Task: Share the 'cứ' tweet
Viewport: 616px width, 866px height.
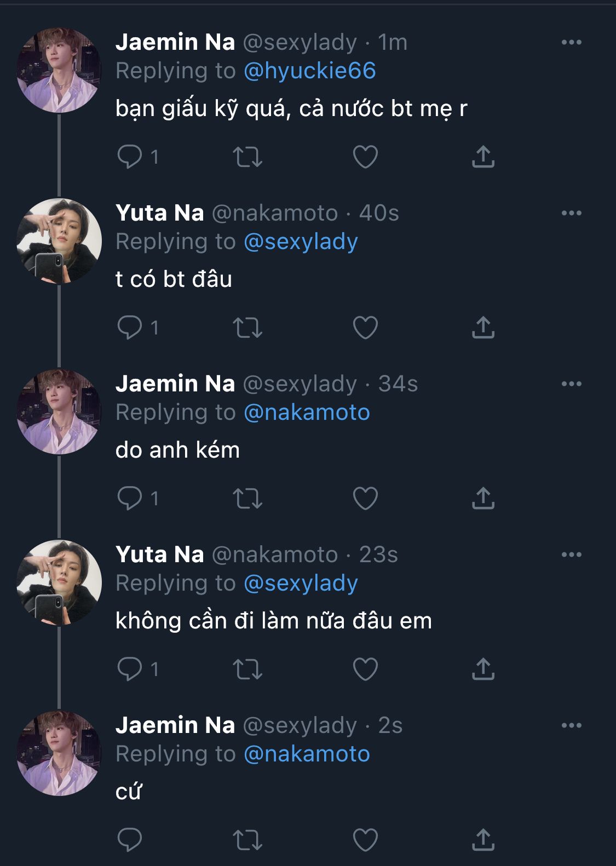Action: click(x=483, y=840)
